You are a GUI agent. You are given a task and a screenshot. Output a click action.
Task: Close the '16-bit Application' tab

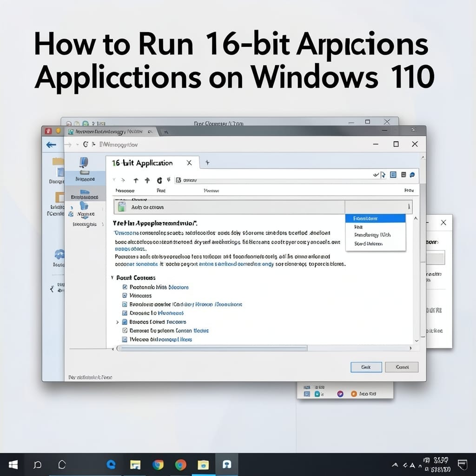coord(189,163)
